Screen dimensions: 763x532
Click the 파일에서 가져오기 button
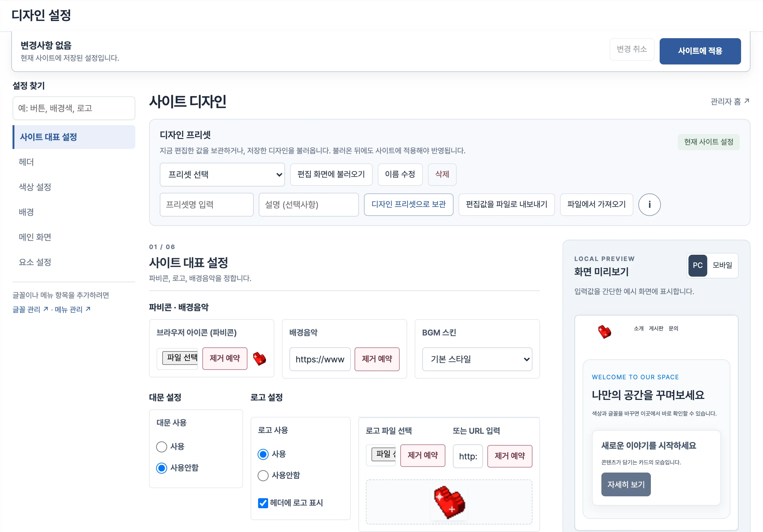[x=596, y=205]
